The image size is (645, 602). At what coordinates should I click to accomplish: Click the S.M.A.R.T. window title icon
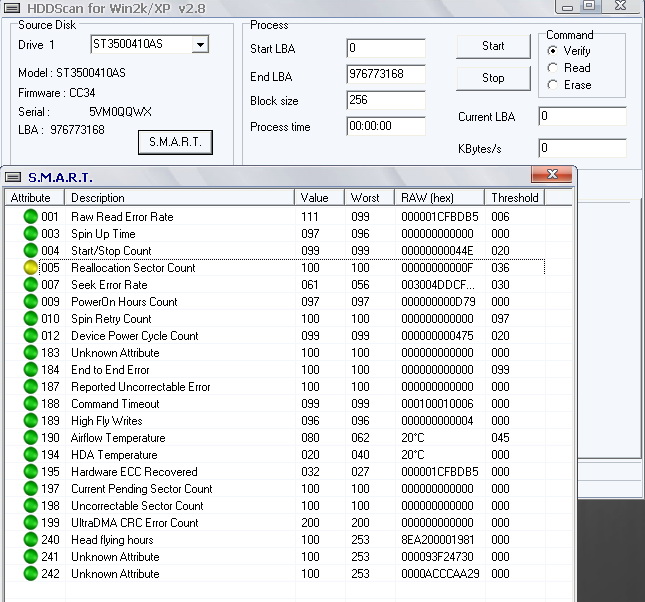[x=13, y=177]
